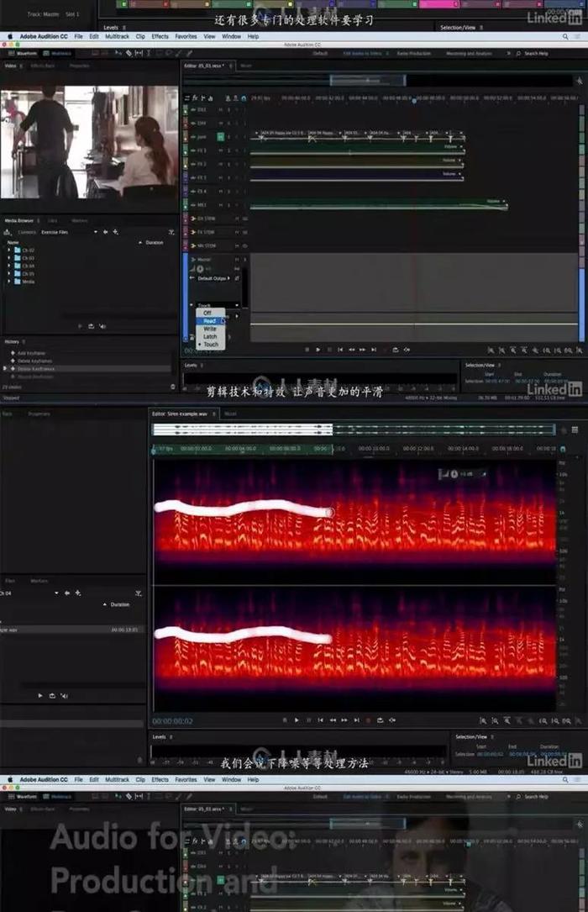Viewport: 588px width, 912px height.
Task: Select Mastering and Analysis workspace in top window
Action: 469,54
